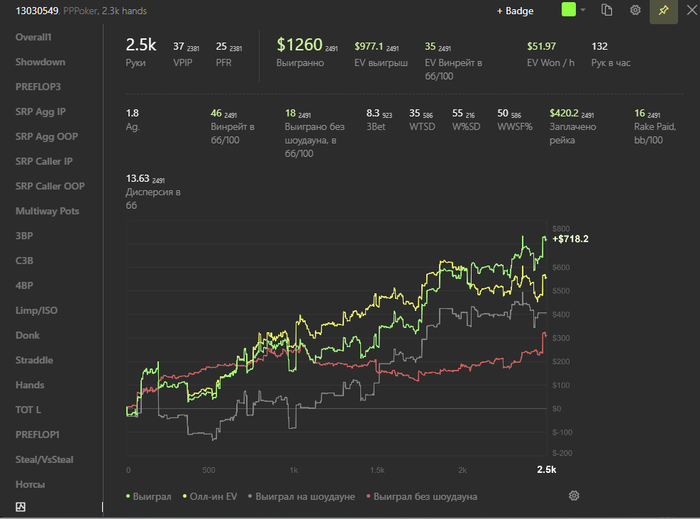This screenshot has width=700, height=519.
Task: Open chart settings gear below graph
Action: tap(574, 495)
